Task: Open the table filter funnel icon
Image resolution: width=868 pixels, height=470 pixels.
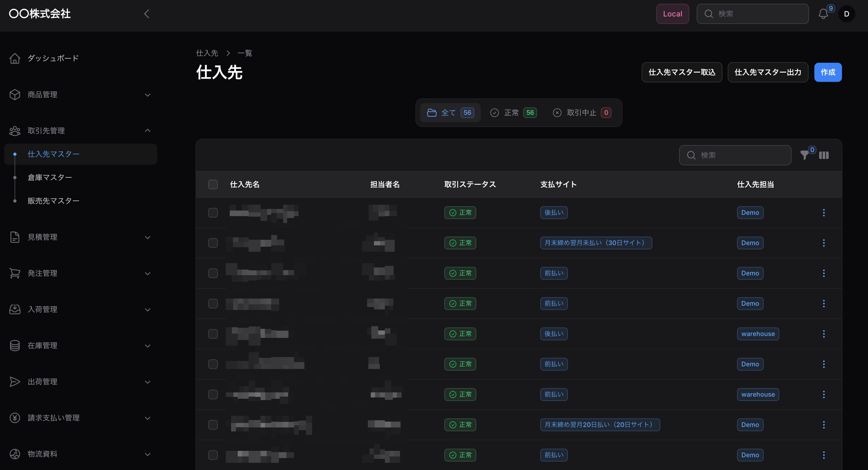Action: pyautogui.click(x=804, y=155)
